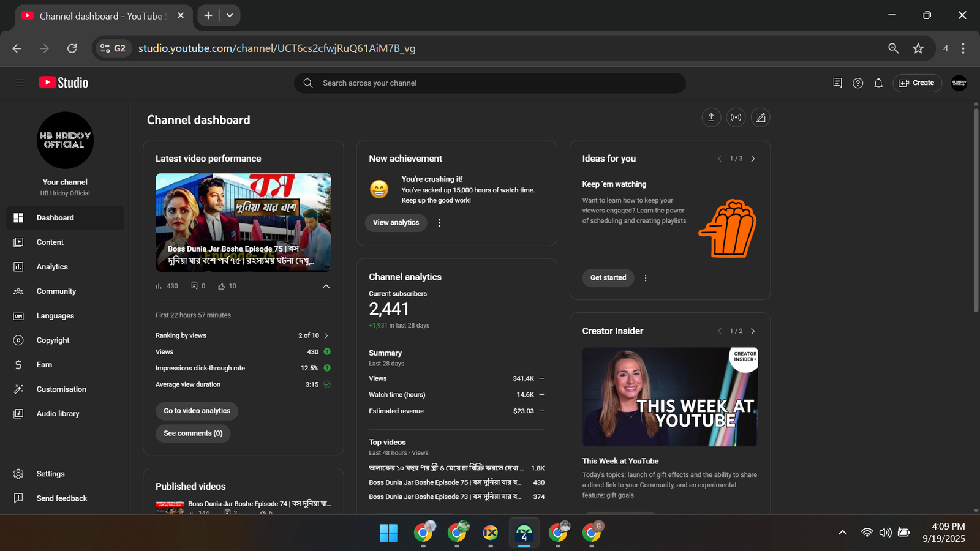Screen dimensions: 980x551
Task: Collapse the latest video performance details
Action: 326,286
